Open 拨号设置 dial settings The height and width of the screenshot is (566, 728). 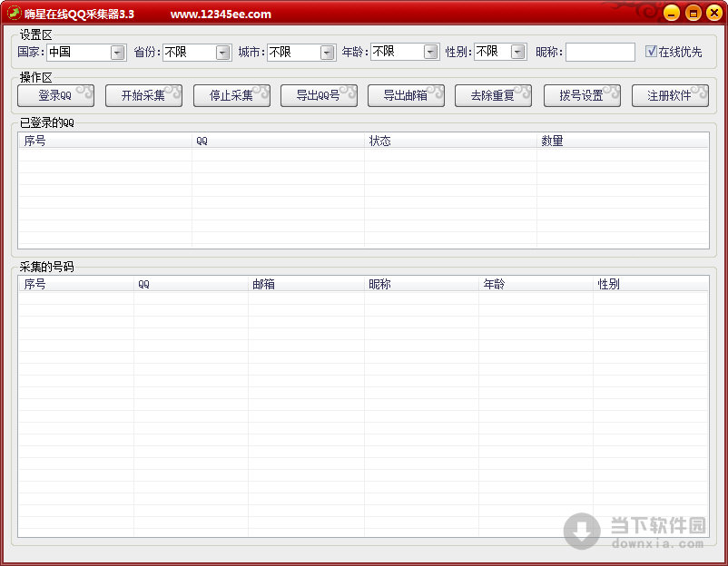[582, 95]
